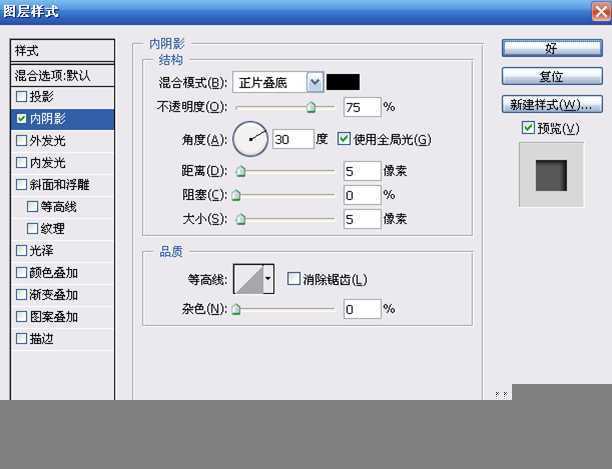Screen dimensions: 612x469
Task: Enable the 图案叠加 pattern overlay checkbox
Action: (21, 316)
